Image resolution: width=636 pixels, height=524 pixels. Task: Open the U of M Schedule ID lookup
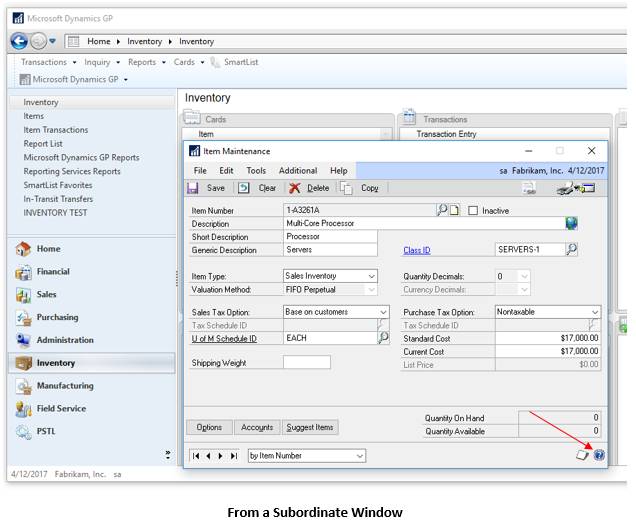(383, 339)
